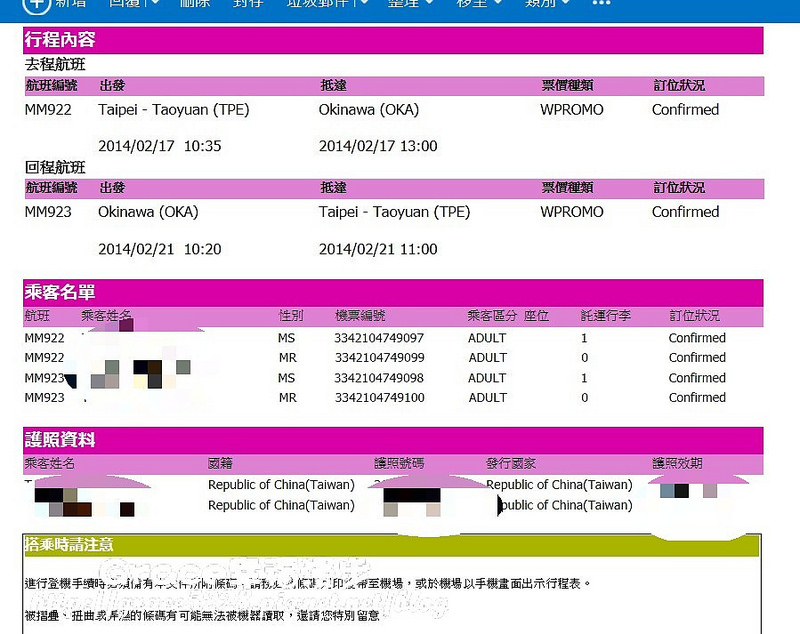Image resolution: width=800 pixels, height=634 pixels.
Task: Click the 護照效期 column header
Action: pyautogui.click(x=677, y=463)
